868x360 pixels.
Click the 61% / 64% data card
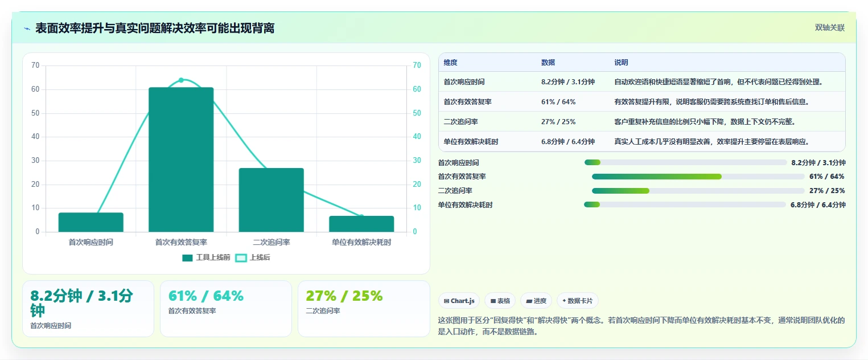(x=226, y=309)
